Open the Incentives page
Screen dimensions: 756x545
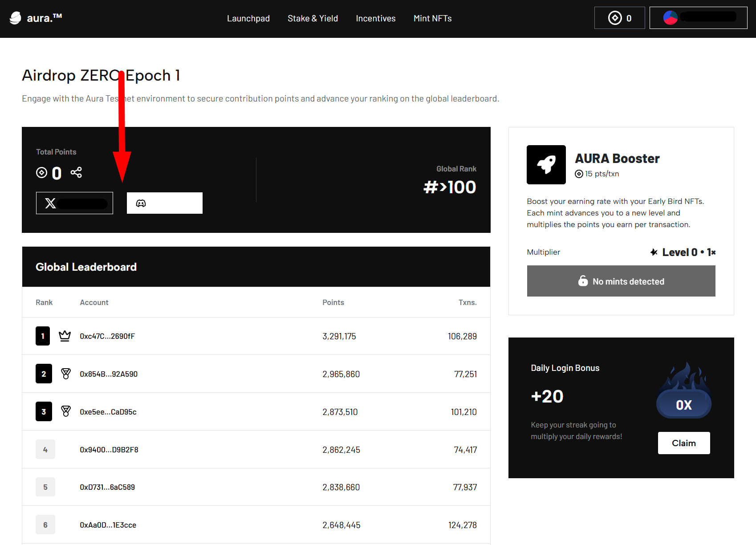coord(376,18)
